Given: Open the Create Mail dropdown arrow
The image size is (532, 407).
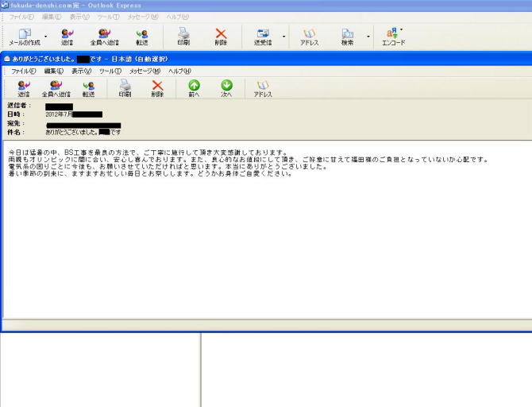Looking at the screenshot, I should point(46,37).
